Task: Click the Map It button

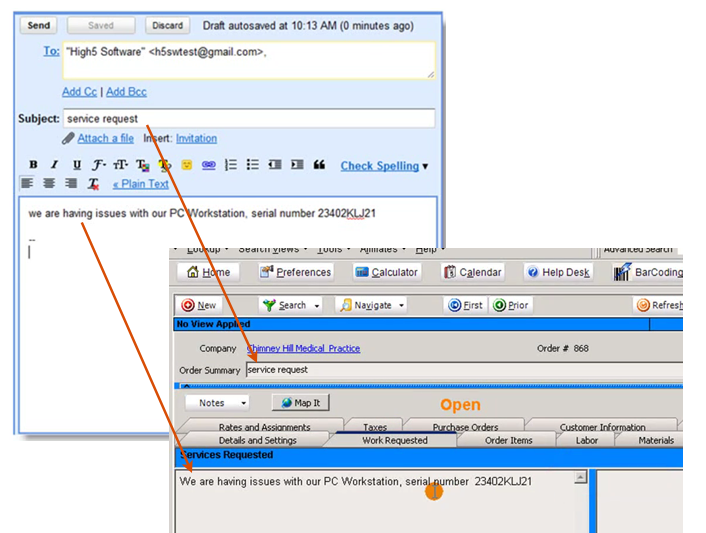Action: [x=301, y=403]
